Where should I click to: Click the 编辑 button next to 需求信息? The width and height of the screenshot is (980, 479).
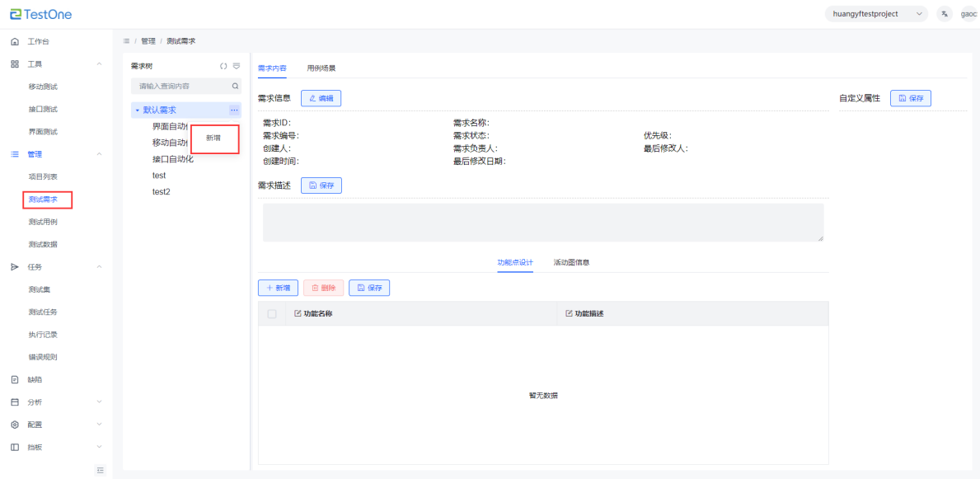[321, 98]
